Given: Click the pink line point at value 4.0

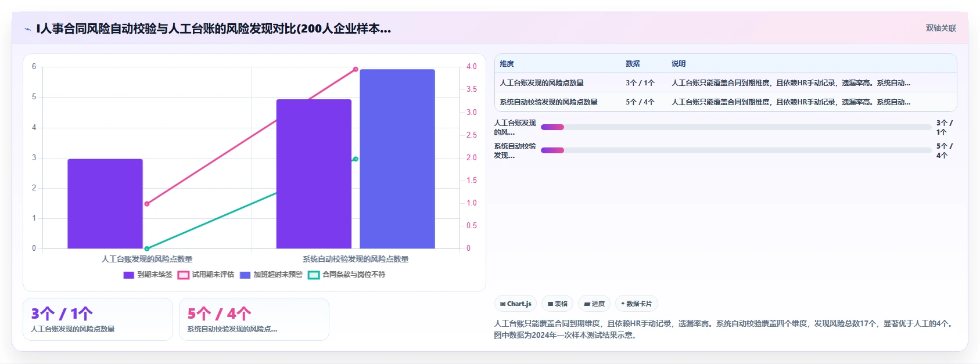Looking at the screenshot, I should tap(356, 69).
